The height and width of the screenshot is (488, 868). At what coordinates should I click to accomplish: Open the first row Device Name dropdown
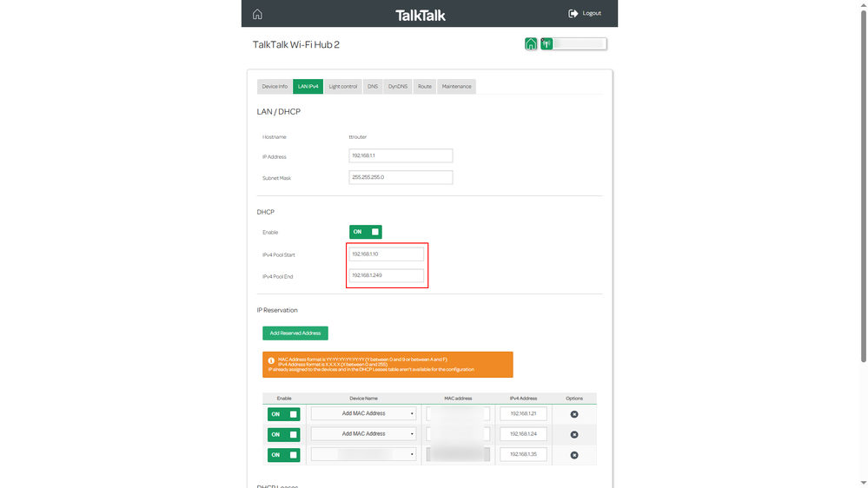[x=363, y=413]
